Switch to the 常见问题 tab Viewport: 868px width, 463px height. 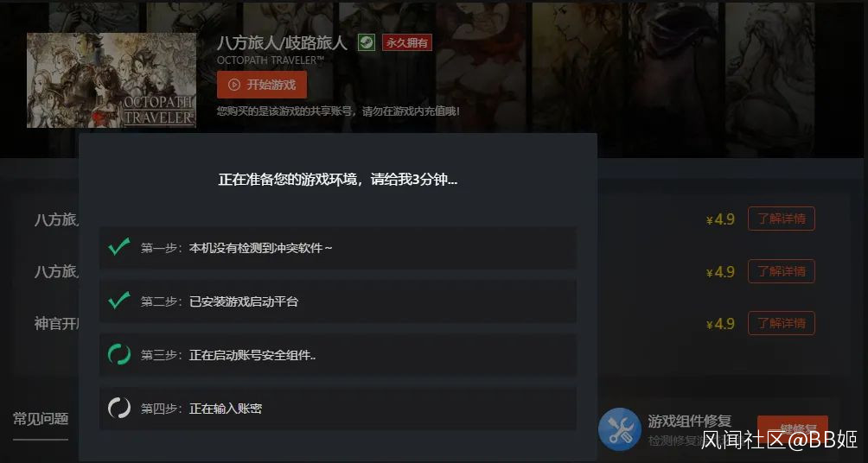coord(41,419)
